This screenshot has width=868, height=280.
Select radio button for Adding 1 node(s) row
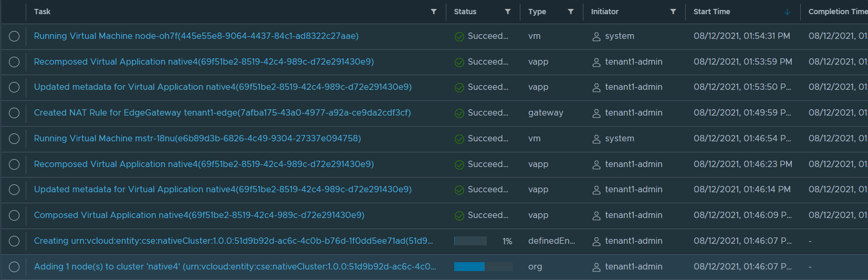tap(14, 267)
